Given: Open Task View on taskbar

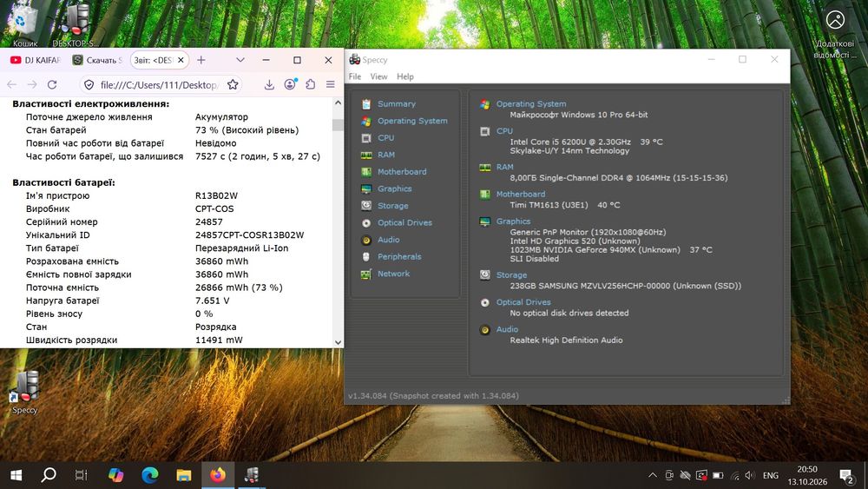Looking at the screenshot, I should pyautogui.click(x=82, y=475).
